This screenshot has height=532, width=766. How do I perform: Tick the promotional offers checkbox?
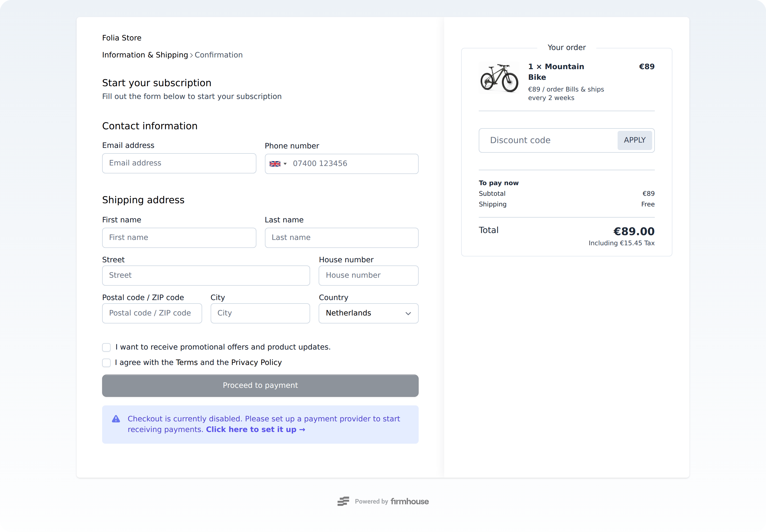point(106,347)
